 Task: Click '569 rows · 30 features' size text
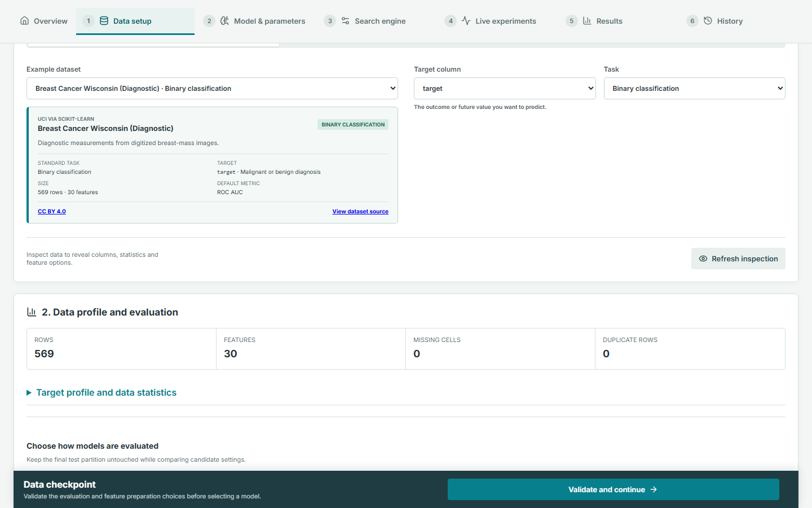point(68,192)
